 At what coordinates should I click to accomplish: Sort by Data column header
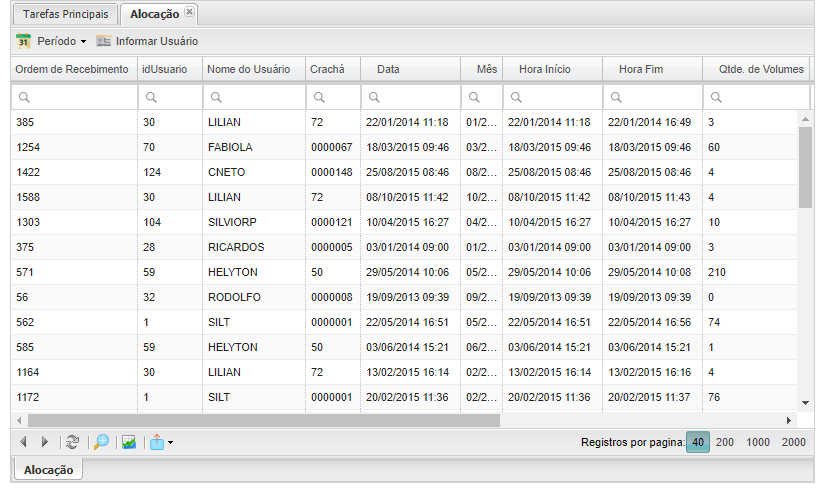click(x=410, y=69)
